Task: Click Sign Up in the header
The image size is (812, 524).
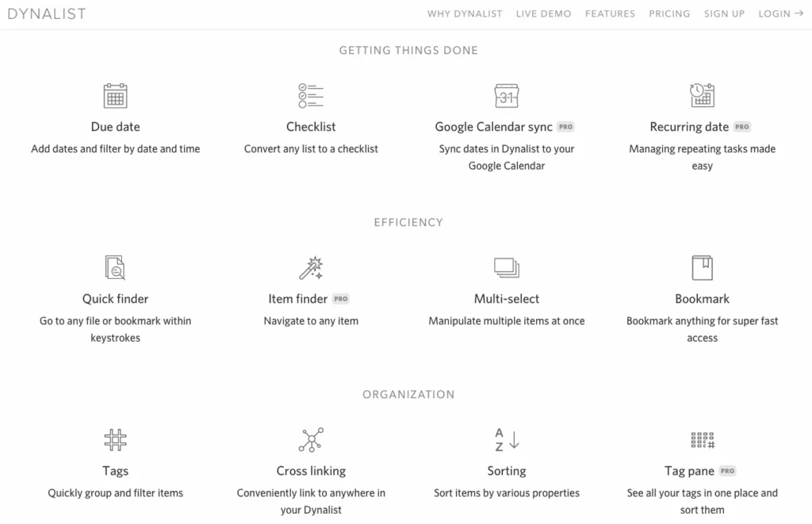Action: pos(724,14)
